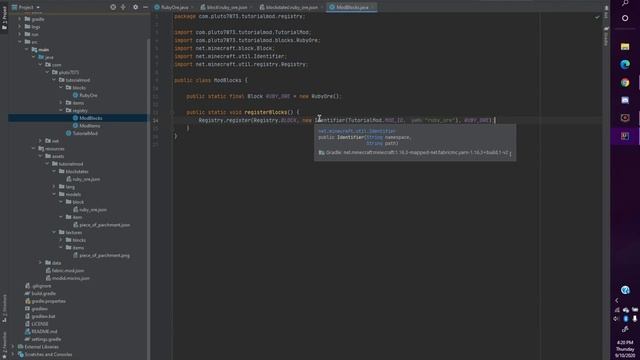Expand the run folder
Screen dimensions: 640x360
point(19,34)
